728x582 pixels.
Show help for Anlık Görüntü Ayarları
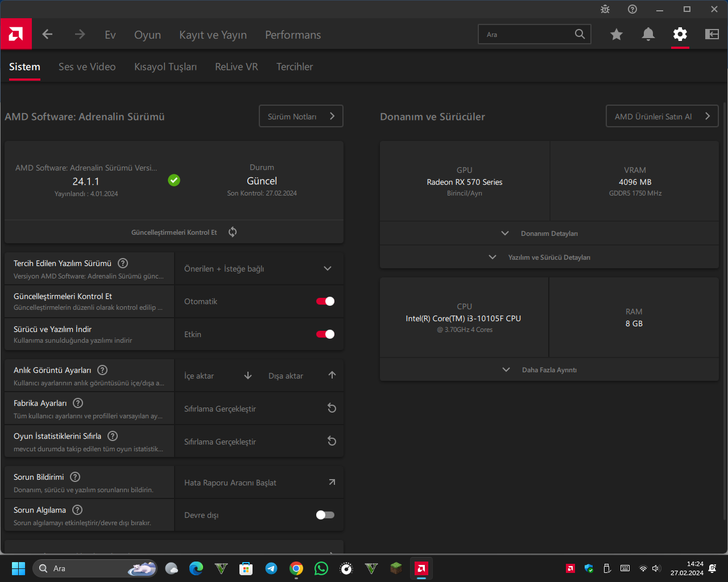point(102,370)
